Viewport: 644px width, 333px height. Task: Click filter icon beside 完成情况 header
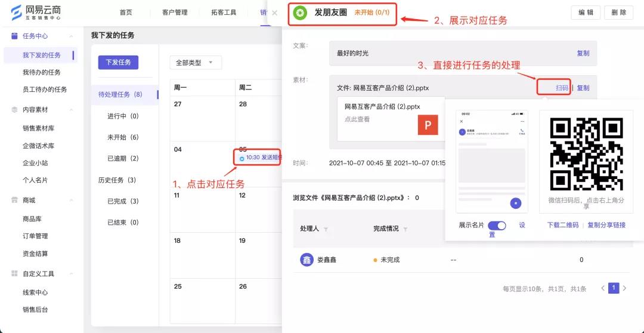(405, 229)
